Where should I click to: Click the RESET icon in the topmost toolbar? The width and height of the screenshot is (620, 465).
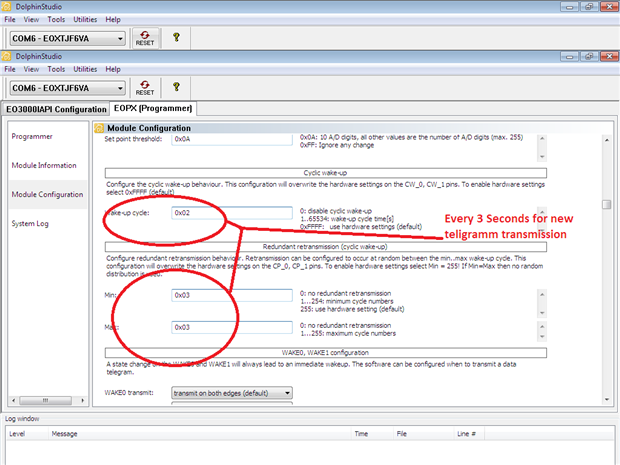click(145, 38)
